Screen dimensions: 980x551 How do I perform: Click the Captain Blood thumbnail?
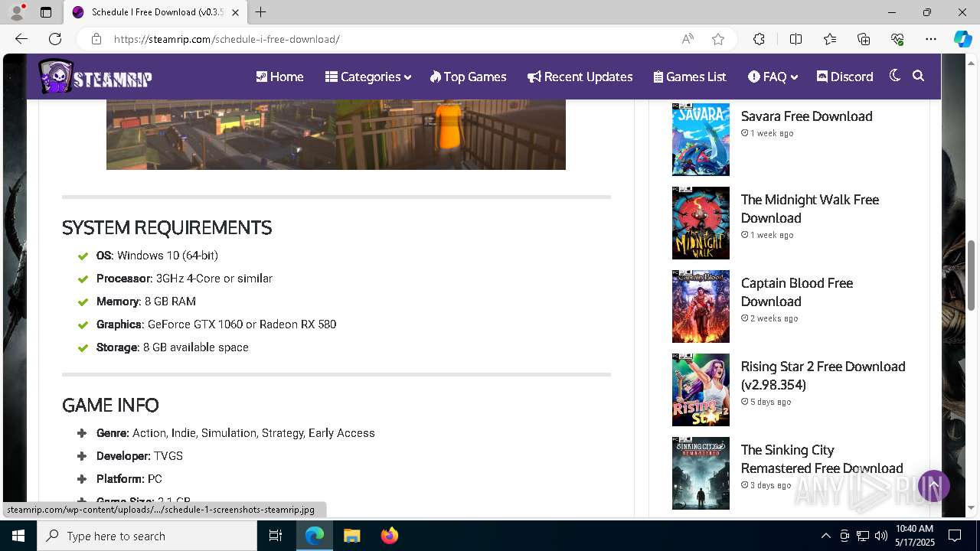click(x=701, y=306)
